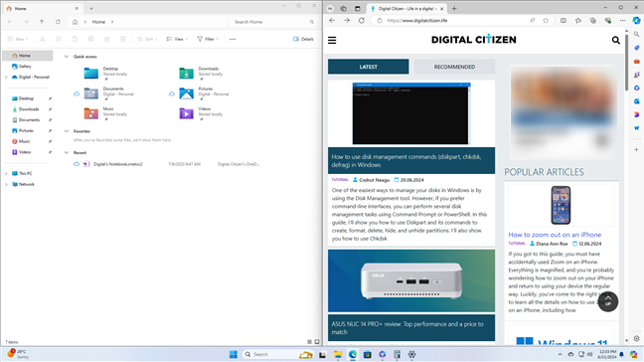644x362 pixels.
Task: Select the Digital Citizen browser tab
Action: tap(405, 8)
